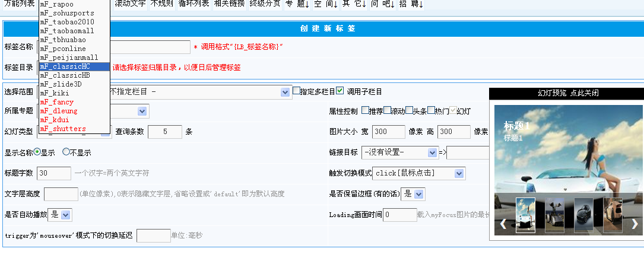Click the 幻灯 attribute checkbox

(x=453, y=110)
